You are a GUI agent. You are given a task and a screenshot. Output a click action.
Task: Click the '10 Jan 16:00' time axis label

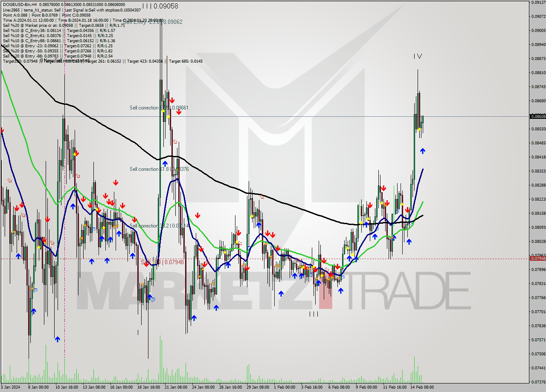click(66, 387)
